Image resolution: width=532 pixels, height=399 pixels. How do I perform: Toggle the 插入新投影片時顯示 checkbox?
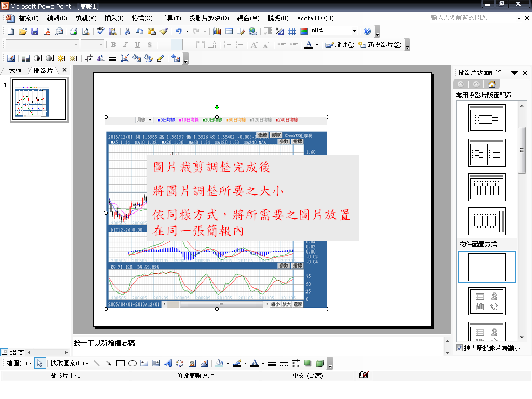(459, 348)
